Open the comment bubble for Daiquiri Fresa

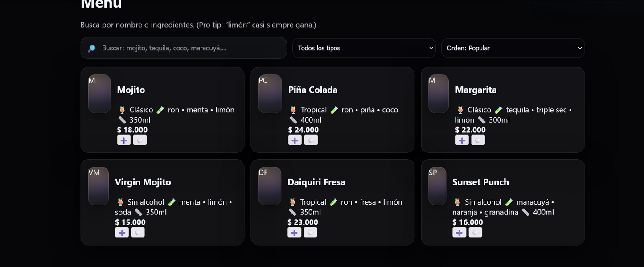click(311, 232)
